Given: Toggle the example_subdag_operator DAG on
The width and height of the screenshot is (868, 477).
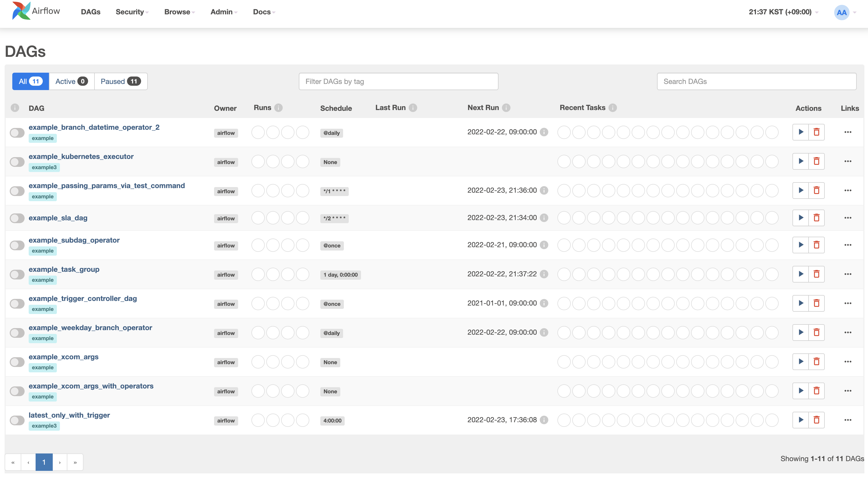Looking at the screenshot, I should (17, 245).
